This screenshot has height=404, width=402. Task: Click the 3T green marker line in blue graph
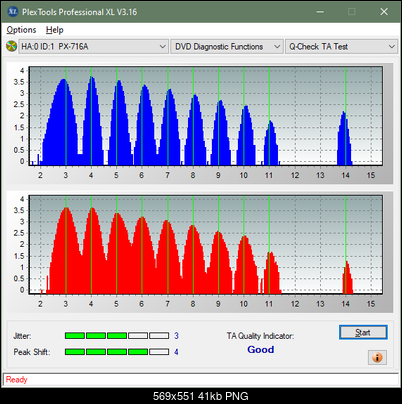(x=66, y=116)
